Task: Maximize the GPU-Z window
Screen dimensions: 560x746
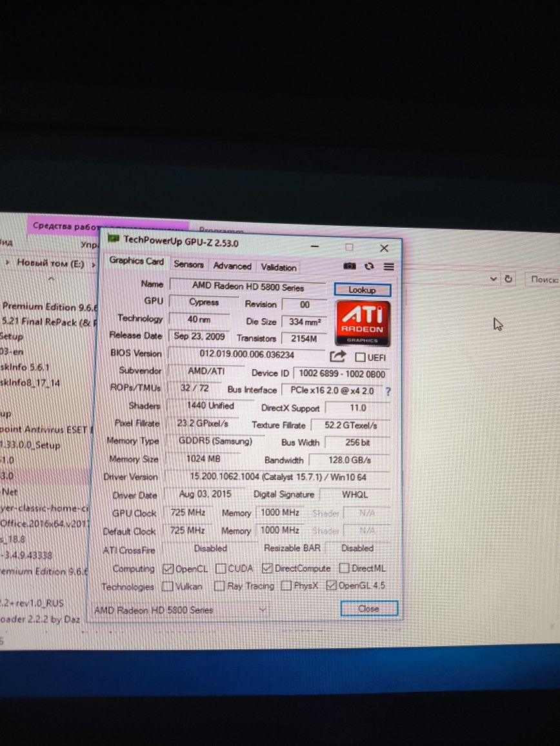Action: coord(349,247)
